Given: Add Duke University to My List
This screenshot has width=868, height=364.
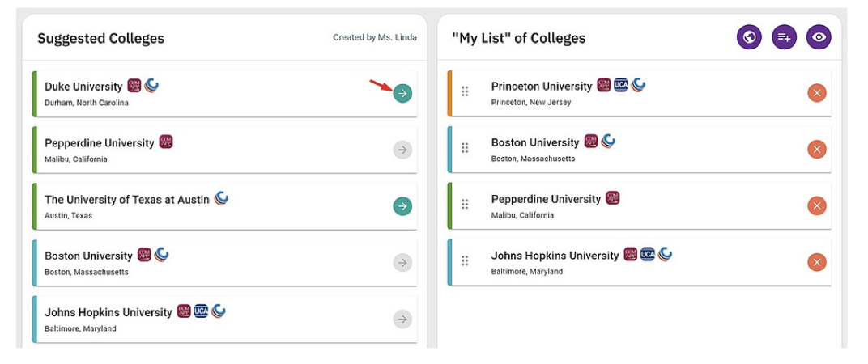Looking at the screenshot, I should (402, 94).
